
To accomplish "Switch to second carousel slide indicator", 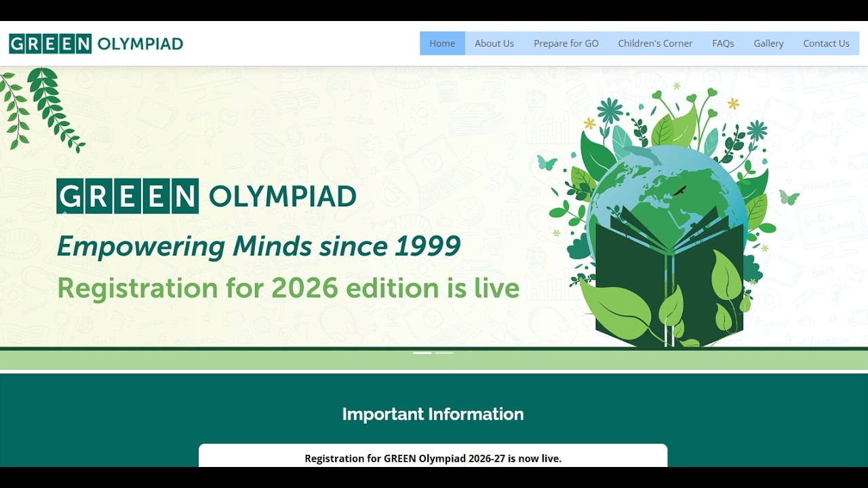I will point(444,353).
